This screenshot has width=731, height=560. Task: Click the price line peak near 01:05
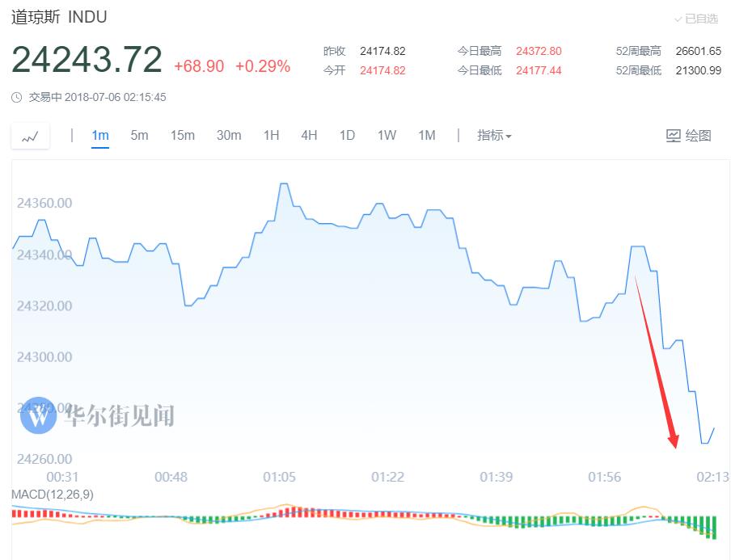(284, 184)
